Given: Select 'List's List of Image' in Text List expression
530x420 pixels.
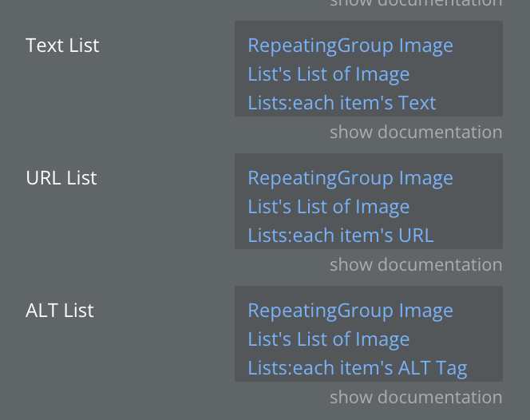Looking at the screenshot, I should [x=328, y=74].
